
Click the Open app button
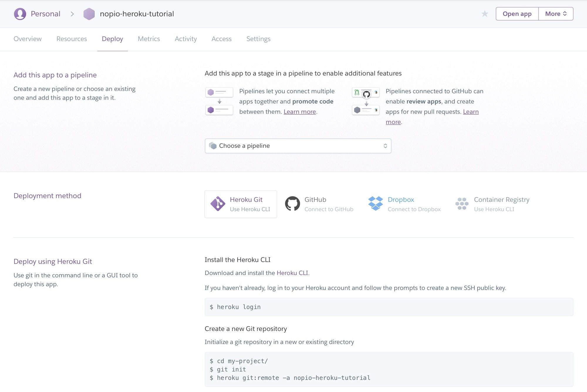[517, 13]
